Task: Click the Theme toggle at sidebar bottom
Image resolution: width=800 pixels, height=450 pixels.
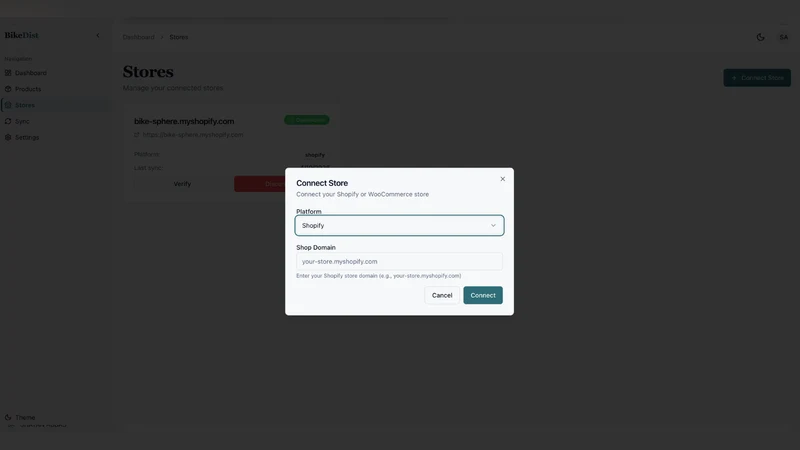Action: 25,417
